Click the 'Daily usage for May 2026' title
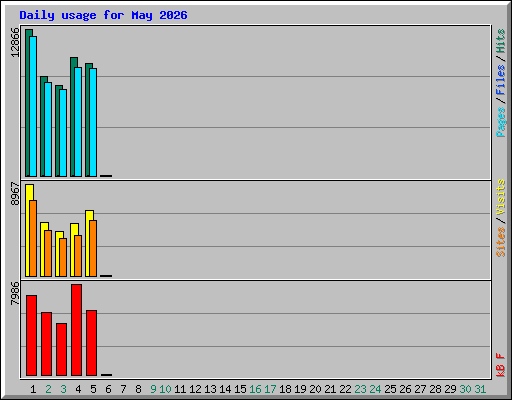 coord(103,16)
